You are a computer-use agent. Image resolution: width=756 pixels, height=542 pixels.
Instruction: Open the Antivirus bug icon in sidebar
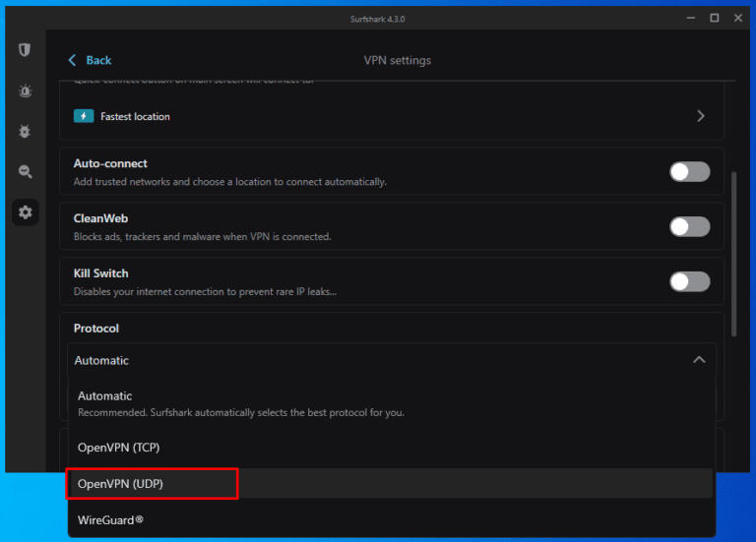(25, 131)
